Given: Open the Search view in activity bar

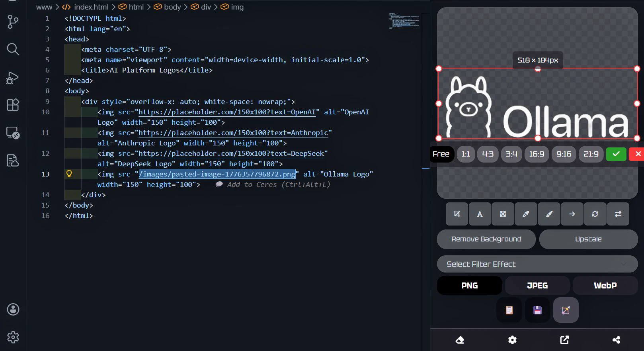Looking at the screenshot, I should 13,49.
